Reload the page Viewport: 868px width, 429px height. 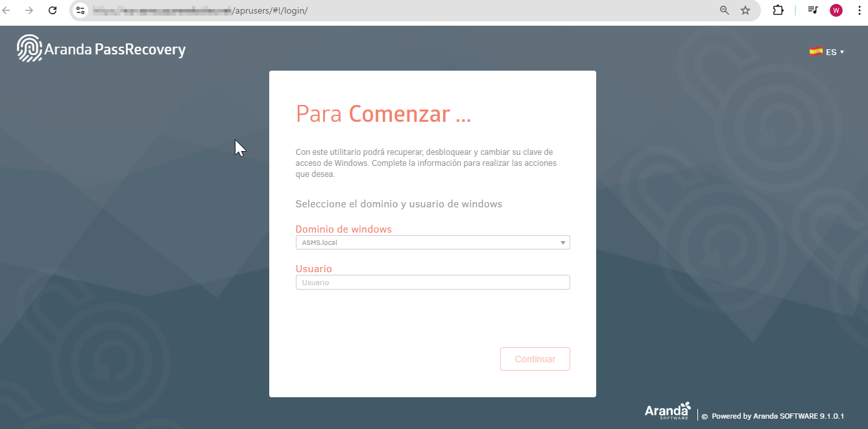point(53,10)
